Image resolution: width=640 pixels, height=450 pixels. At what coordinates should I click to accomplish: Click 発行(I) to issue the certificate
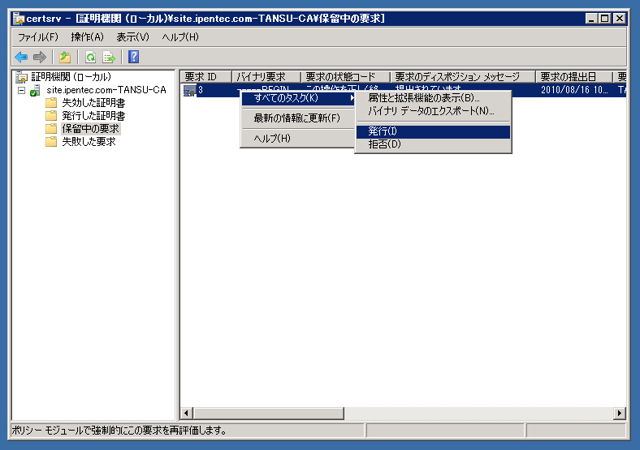point(433,131)
